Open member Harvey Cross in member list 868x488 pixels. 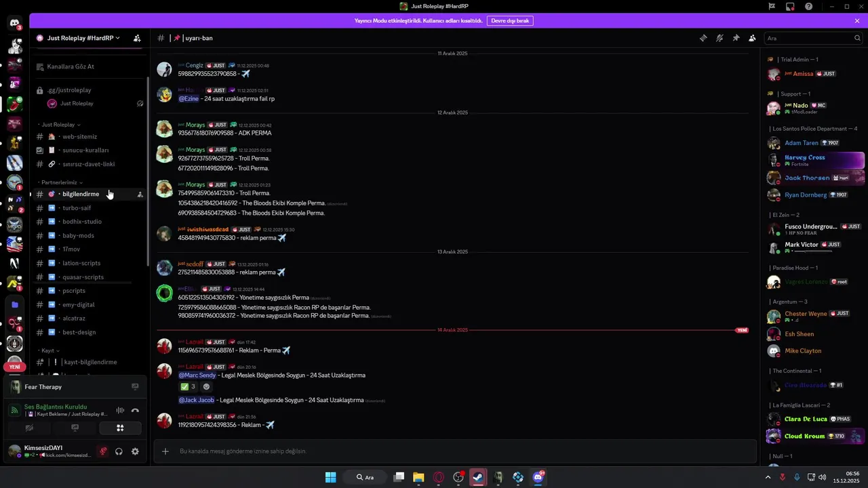coord(816,160)
